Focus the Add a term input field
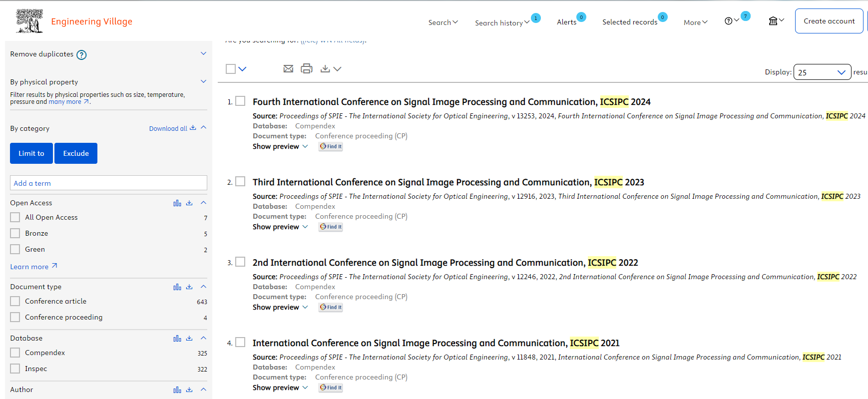 coord(108,183)
